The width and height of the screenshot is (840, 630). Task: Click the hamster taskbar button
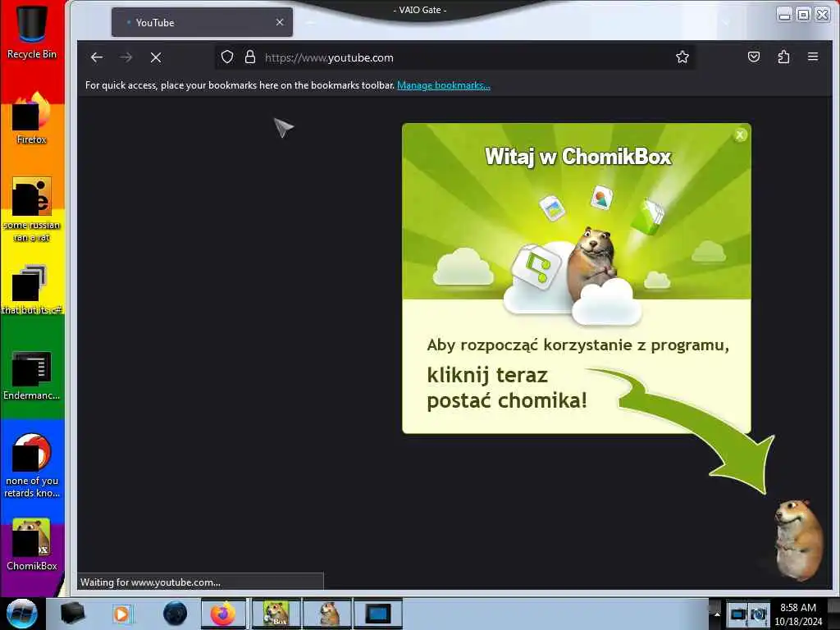[x=327, y=614]
